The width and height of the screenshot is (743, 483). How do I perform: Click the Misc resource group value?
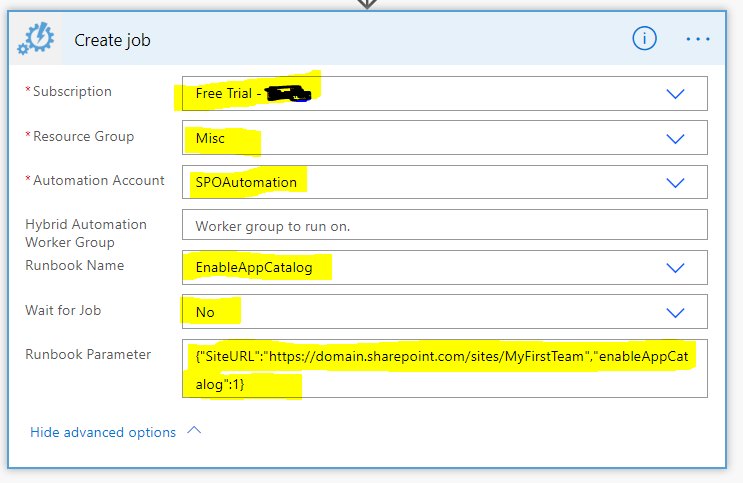pos(210,138)
